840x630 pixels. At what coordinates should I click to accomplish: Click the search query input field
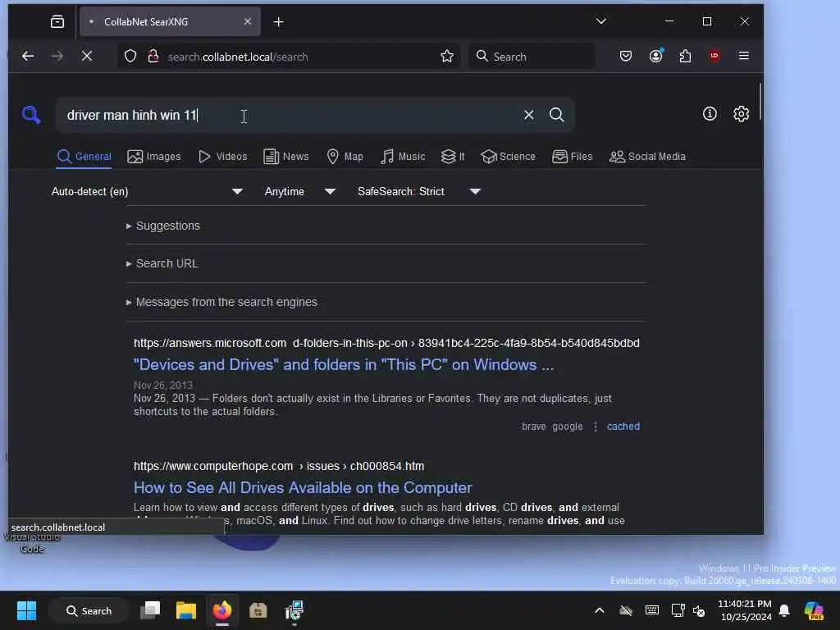[290, 115]
